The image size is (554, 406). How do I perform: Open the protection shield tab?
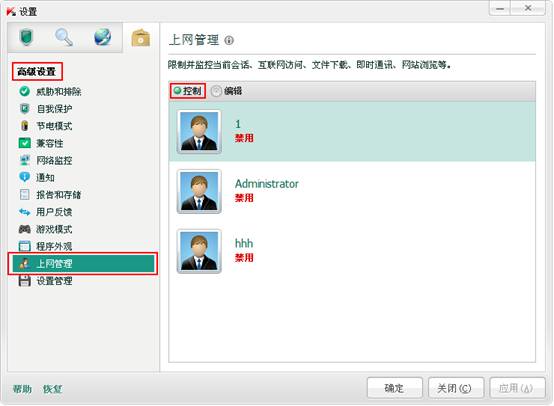click(26, 37)
